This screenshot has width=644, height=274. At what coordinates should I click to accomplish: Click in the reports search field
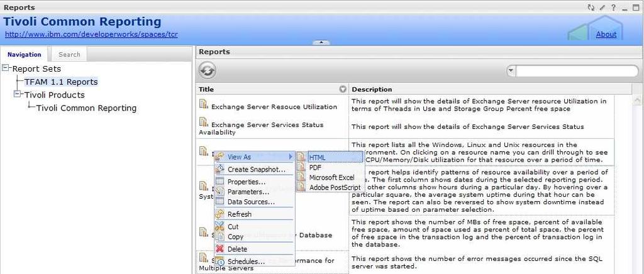pos(577,70)
